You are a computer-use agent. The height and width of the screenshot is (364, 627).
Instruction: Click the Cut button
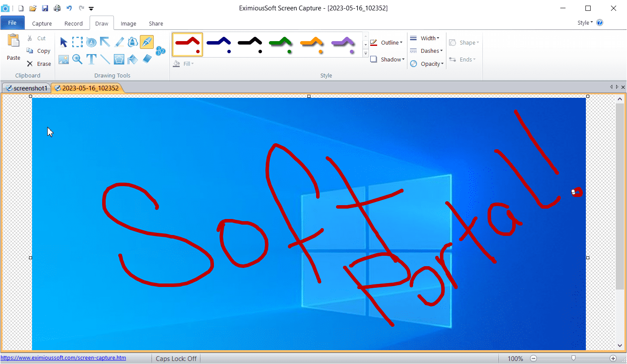(x=37, y=38)
